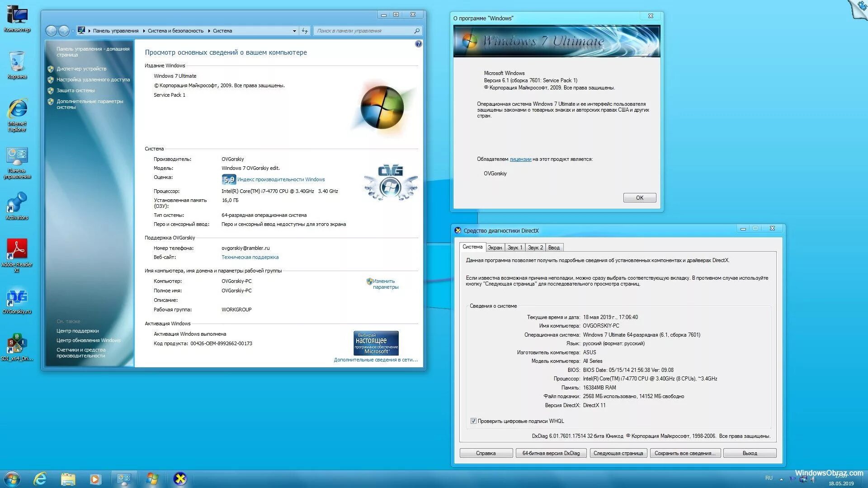868x488 pixels.
Task: Open Счетчики и средства производительности link
Action: tap(81, 353)
